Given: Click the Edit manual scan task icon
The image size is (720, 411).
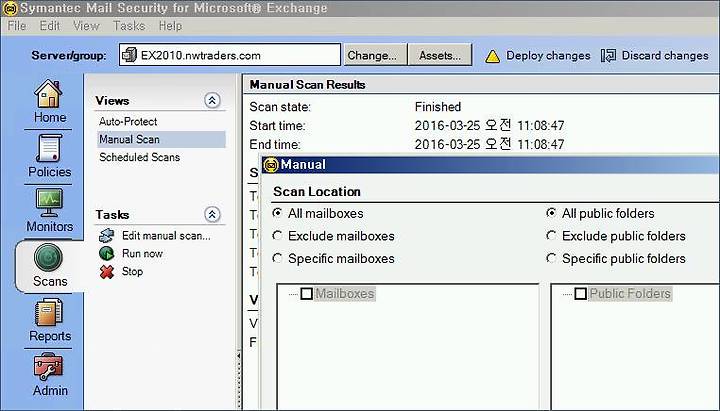Looking at the screenshot, I should [107, 236].
